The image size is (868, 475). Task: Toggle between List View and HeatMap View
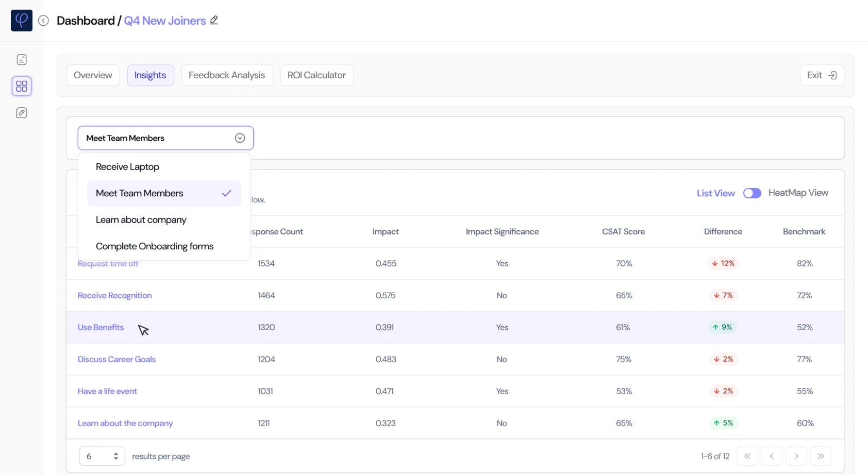(752, 193)
